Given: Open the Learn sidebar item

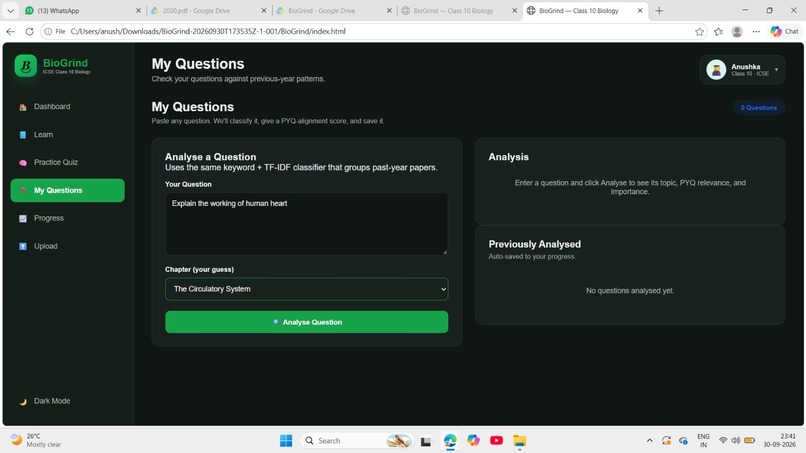Looking at the screenshot, I should click(67, 135).
